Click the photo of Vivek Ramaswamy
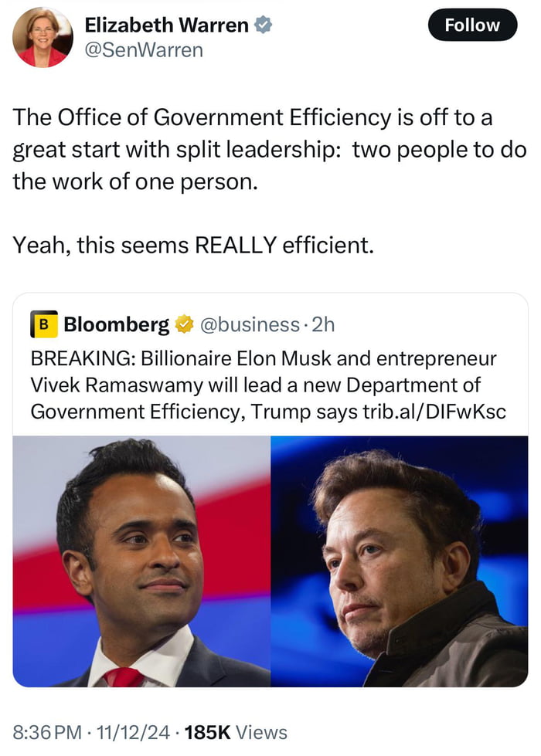The height and width of the screenshot is (756, 541). tap(143, 564)
